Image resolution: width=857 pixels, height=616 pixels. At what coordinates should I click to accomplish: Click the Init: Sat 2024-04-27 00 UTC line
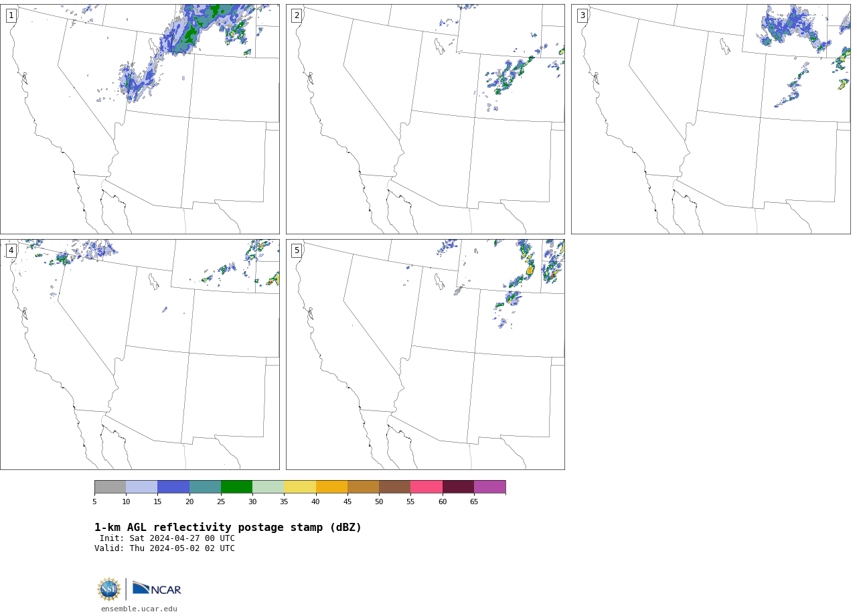point(167,538)
